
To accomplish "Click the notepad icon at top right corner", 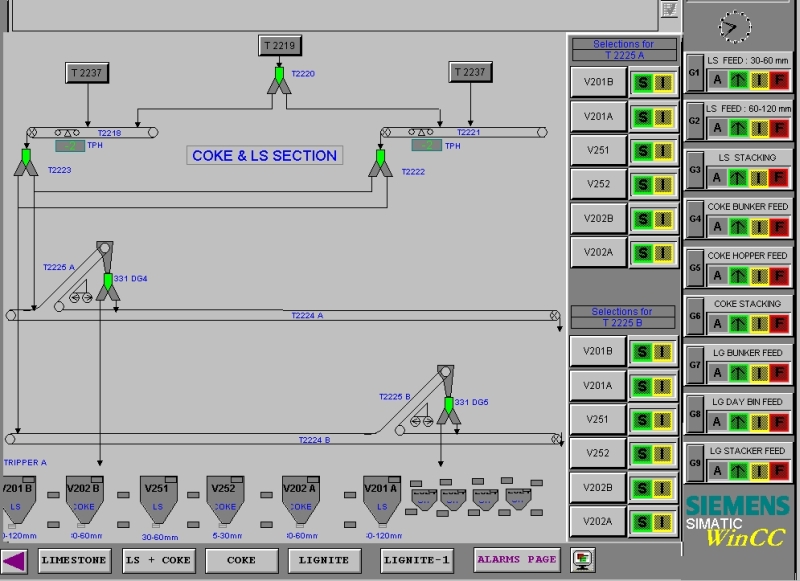I will [669, 9].
